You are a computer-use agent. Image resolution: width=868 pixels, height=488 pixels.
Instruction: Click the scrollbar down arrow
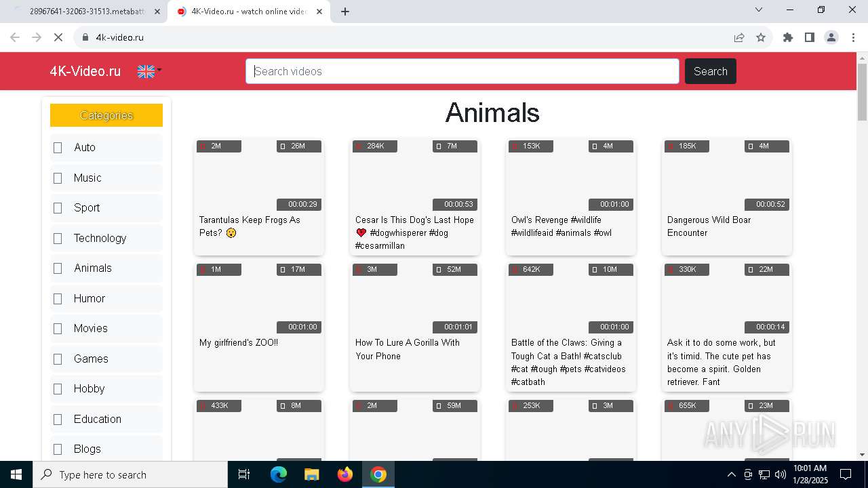862,455
